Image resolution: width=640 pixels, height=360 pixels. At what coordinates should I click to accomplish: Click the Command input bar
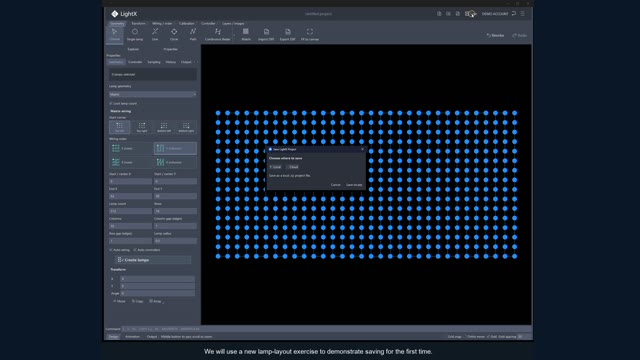point(326,329)
